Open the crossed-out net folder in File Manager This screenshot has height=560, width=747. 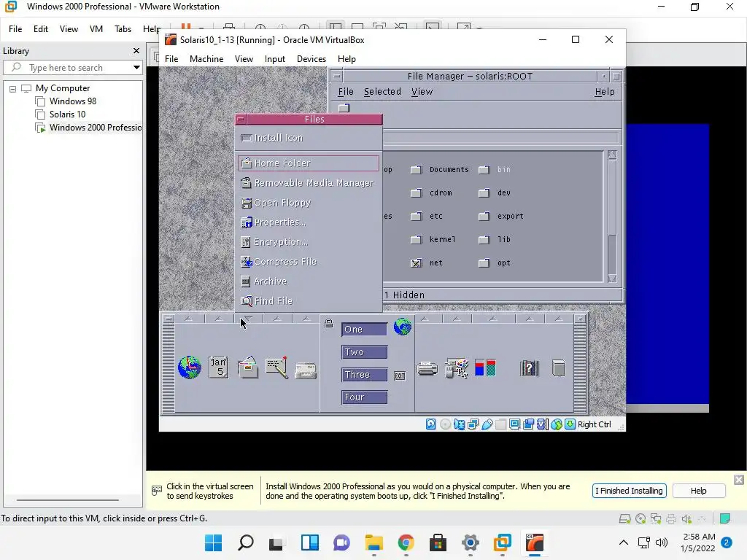tap(417, 262)
